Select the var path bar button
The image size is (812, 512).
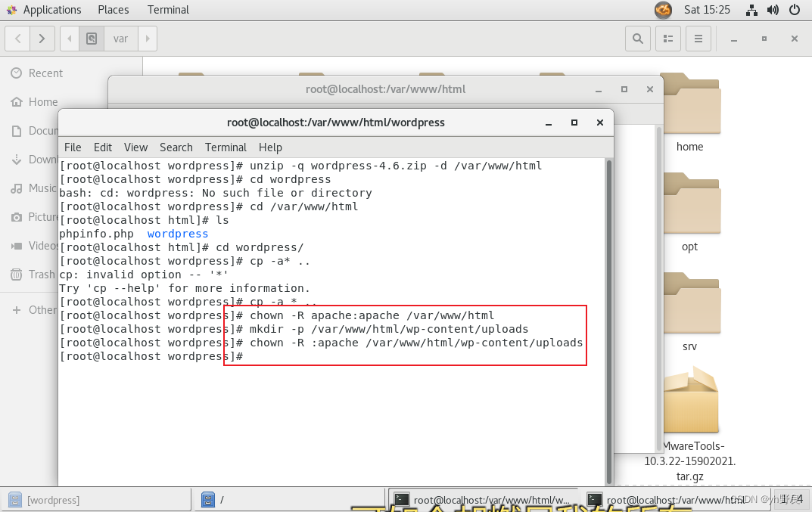120,39
